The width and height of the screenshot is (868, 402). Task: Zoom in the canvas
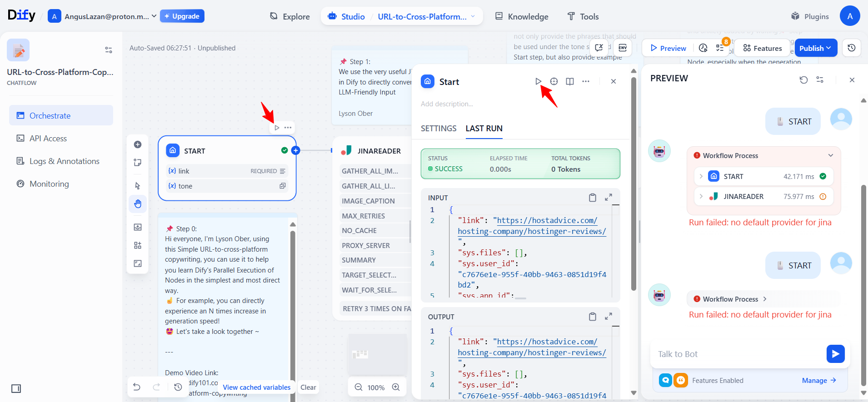coord(396,387)
